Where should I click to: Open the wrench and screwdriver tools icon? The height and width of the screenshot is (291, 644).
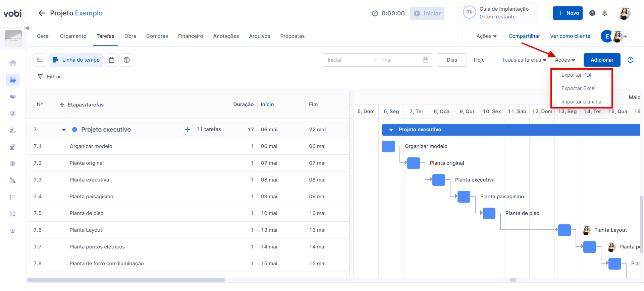13,180
